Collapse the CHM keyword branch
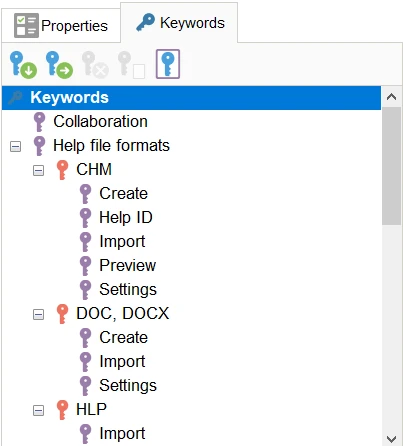This screenshot has height=446, width=403. (x=38, y=170)
